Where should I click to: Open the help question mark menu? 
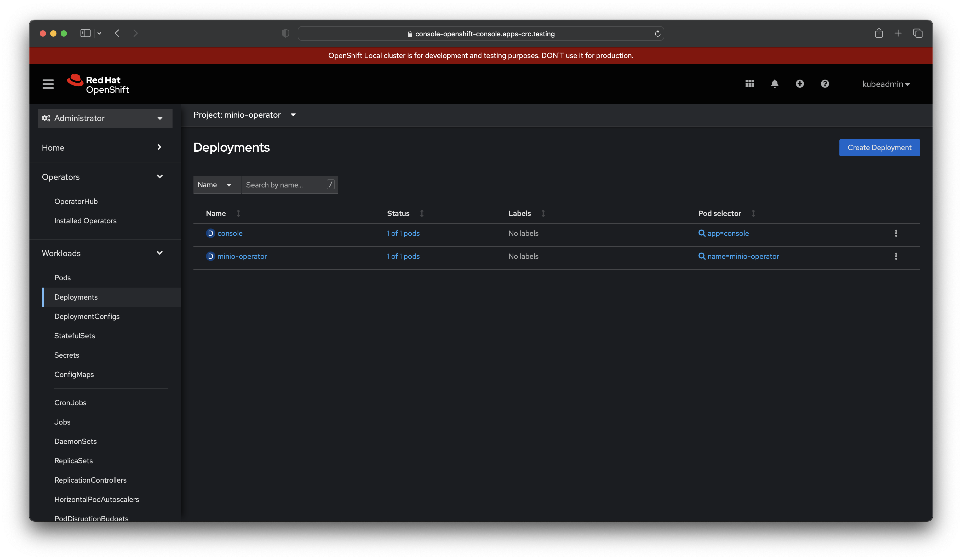pyautogui.click(x=825, y=84)
